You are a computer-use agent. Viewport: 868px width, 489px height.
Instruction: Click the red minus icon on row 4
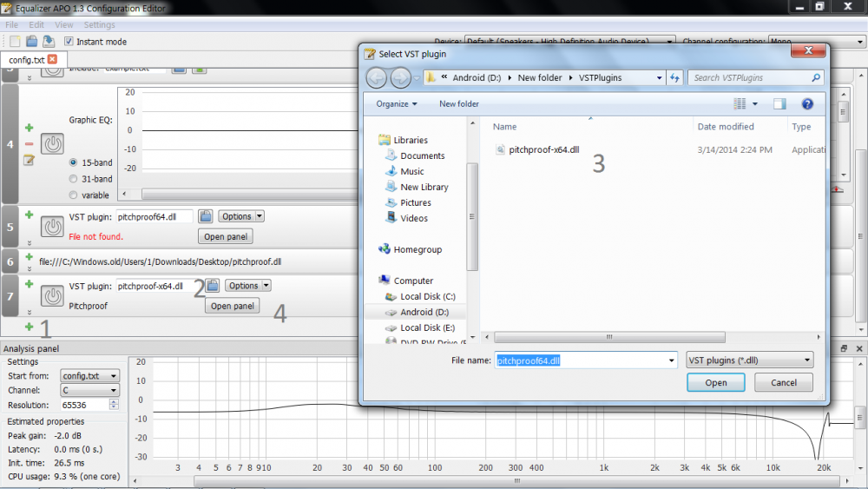pos(29,143)
